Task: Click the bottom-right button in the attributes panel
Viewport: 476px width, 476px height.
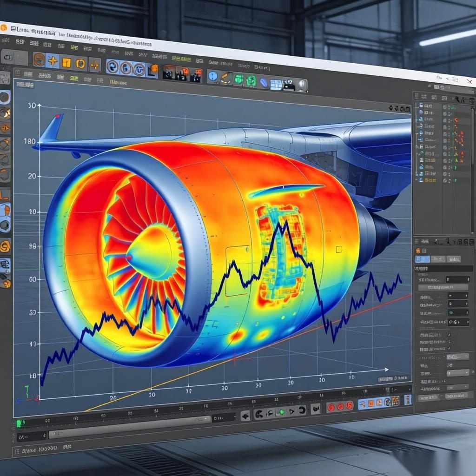Action: pos(456,396)
